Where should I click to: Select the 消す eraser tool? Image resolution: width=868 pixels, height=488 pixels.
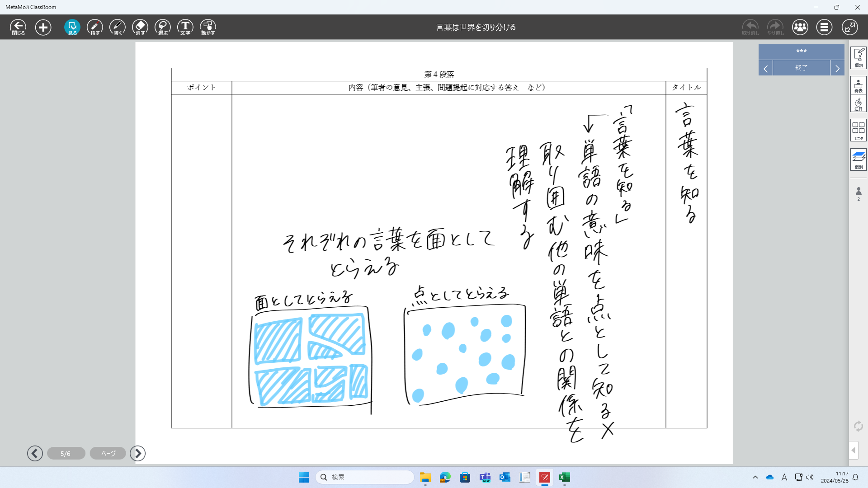(x=140, y=27)
